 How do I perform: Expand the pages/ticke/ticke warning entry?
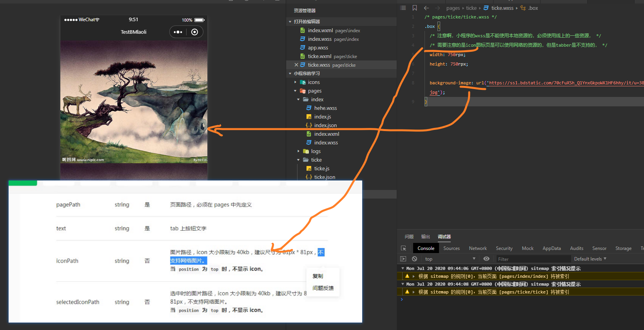[414, 292]
